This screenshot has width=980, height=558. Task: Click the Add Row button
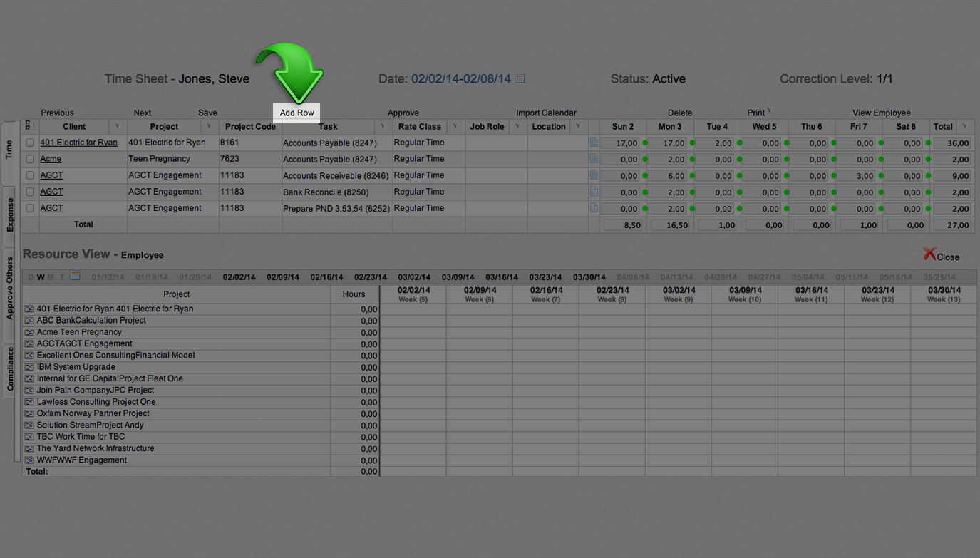pyautogui.click(x=296, y=113)
